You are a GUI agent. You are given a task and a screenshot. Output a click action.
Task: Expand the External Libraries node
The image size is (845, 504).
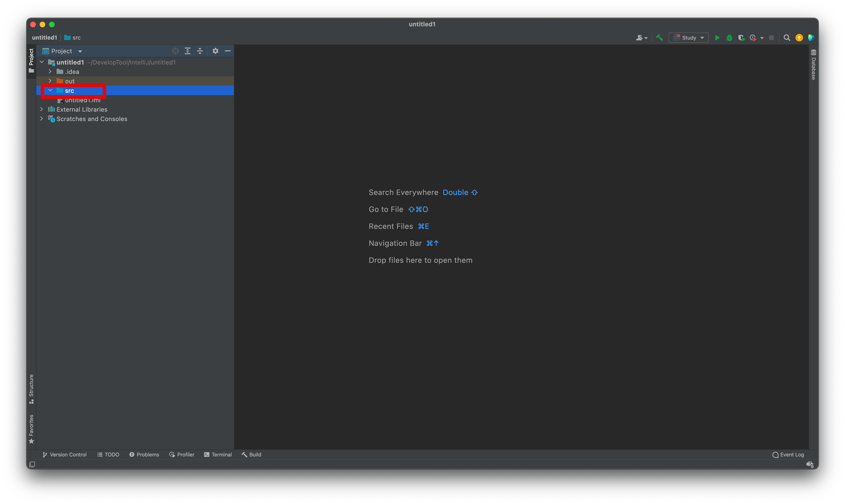point(42,109)
